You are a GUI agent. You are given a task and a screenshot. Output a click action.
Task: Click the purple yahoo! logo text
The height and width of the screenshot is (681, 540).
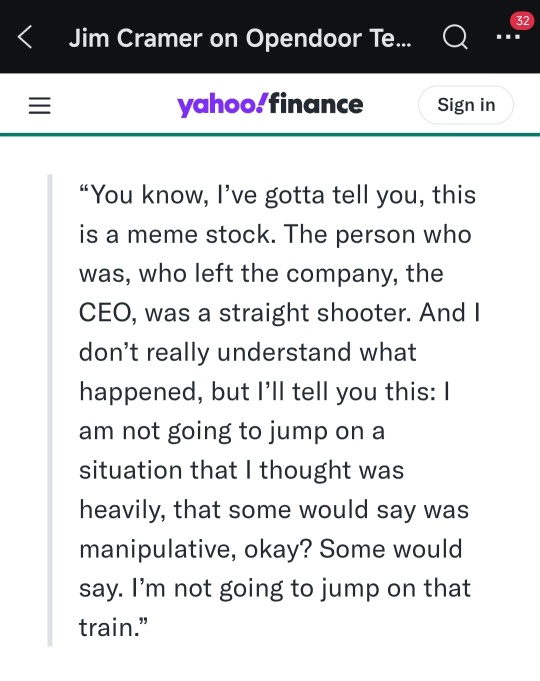[x=220, y=105]
